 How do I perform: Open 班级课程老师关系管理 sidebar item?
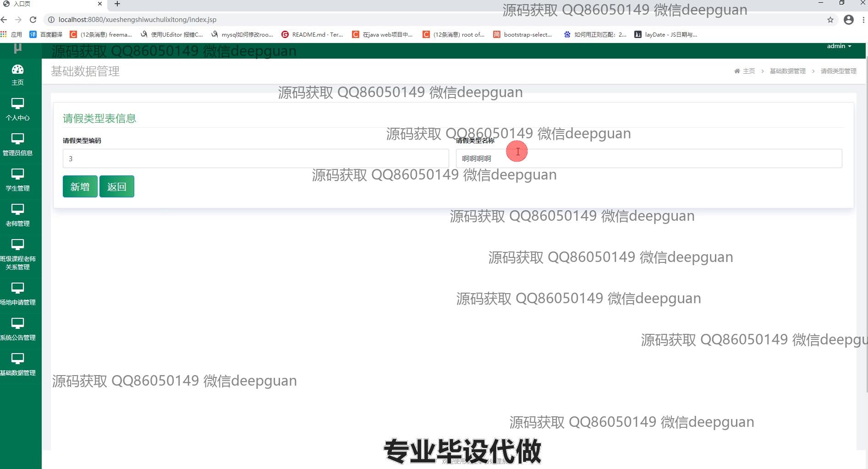[x=17, y=255]
